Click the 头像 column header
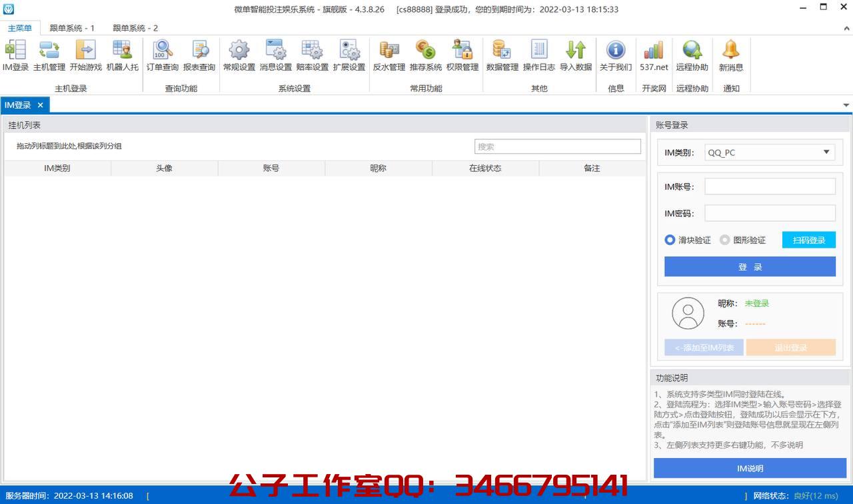 point(165,168)
